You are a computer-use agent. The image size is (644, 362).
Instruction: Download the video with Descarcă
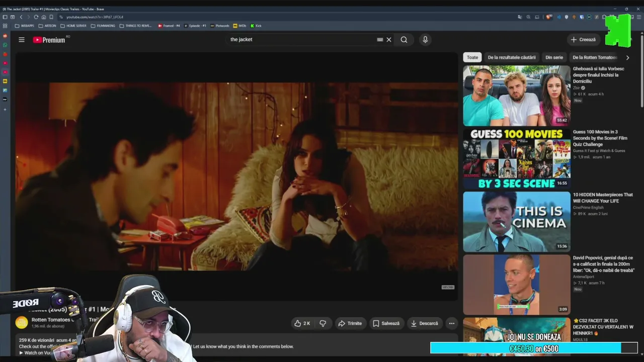click(424, 323)
